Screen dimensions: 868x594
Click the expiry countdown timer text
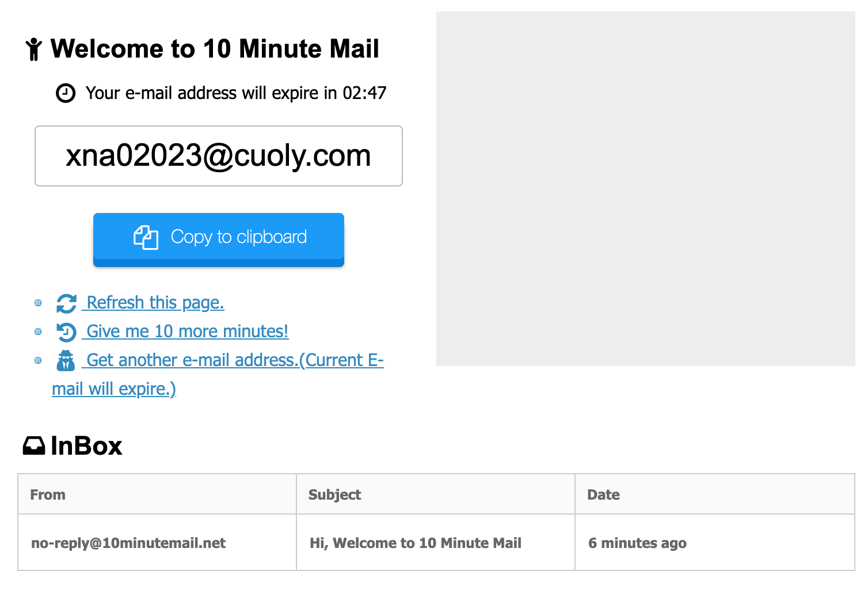(364, 93)
